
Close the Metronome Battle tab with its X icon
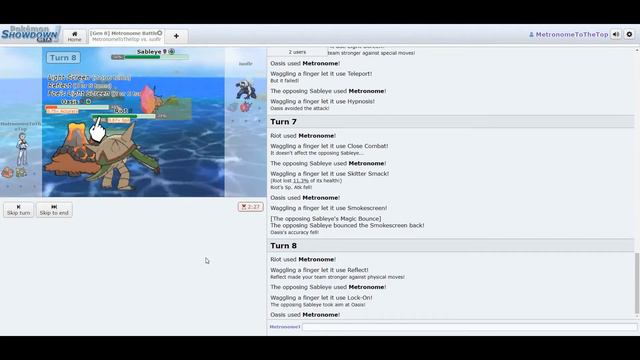tap(160, 33)
